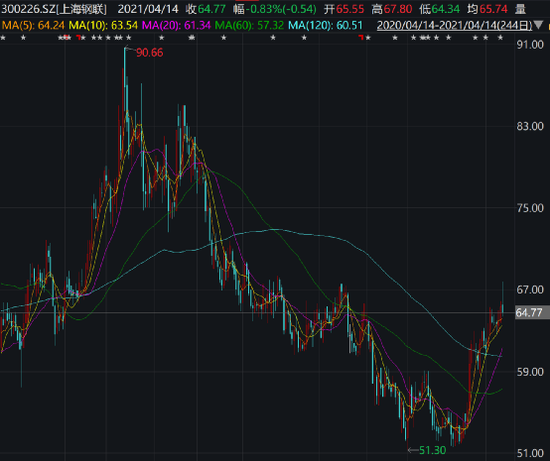Screen dimensions: 550x461
Task: Click the 51.30 low price annotation
Action: (432, 450)
